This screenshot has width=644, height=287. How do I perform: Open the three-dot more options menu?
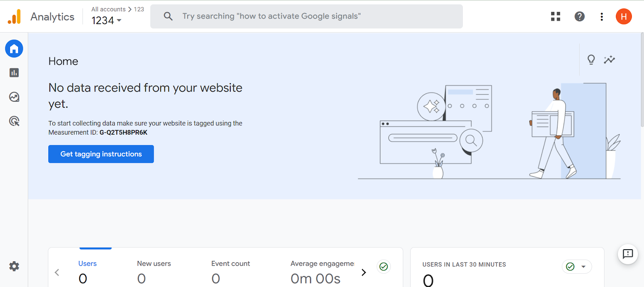[601, 16]
